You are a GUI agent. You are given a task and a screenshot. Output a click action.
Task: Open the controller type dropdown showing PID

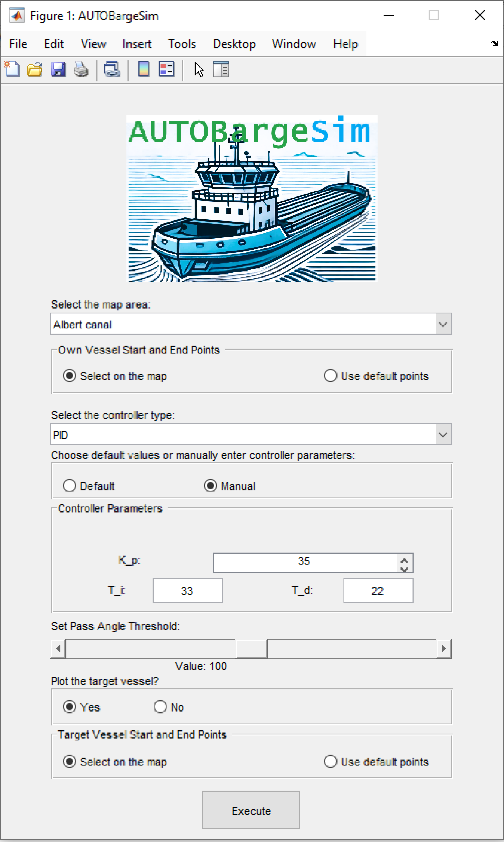click(443, 435)
